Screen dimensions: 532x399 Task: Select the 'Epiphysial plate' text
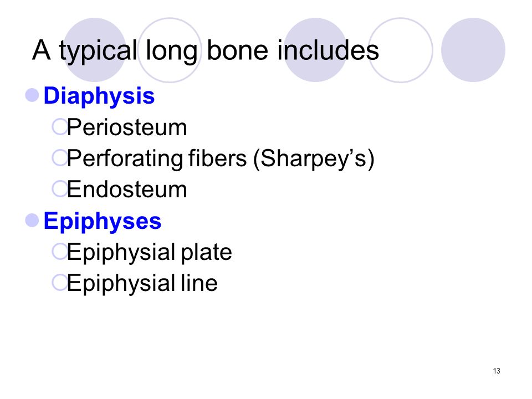149,253
